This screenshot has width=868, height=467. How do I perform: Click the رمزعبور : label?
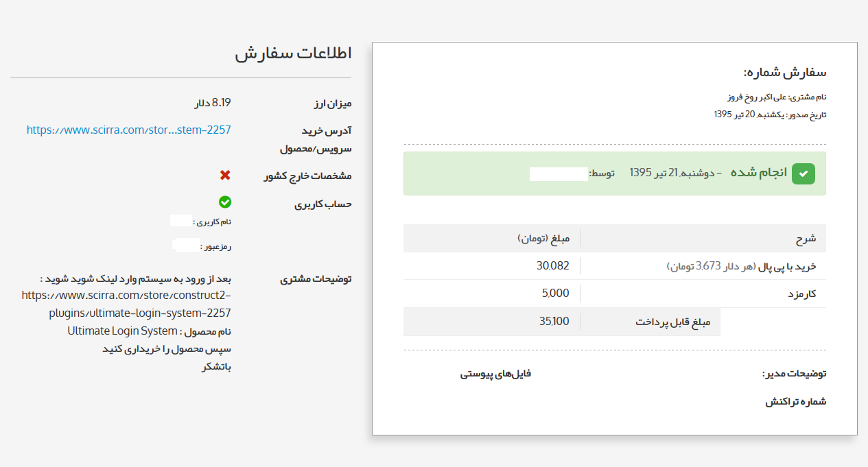[215, 246]
